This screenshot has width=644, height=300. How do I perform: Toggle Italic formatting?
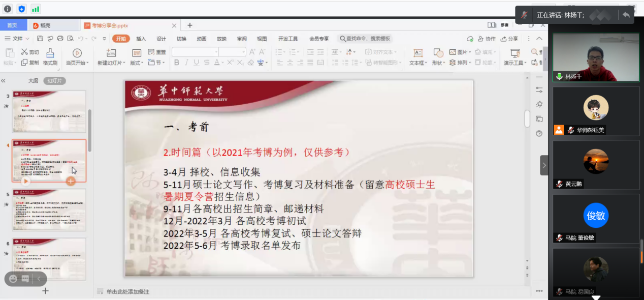pyautogui.click(x=186, y=63)
